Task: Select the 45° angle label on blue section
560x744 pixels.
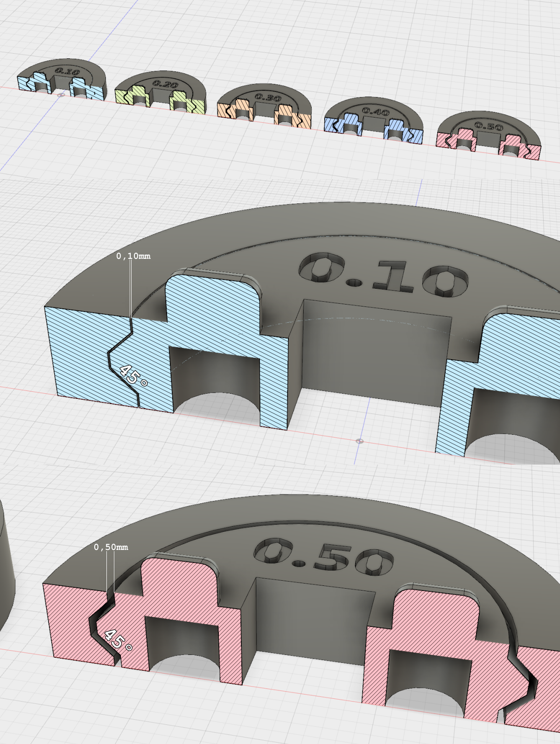Action: [133, 376]
